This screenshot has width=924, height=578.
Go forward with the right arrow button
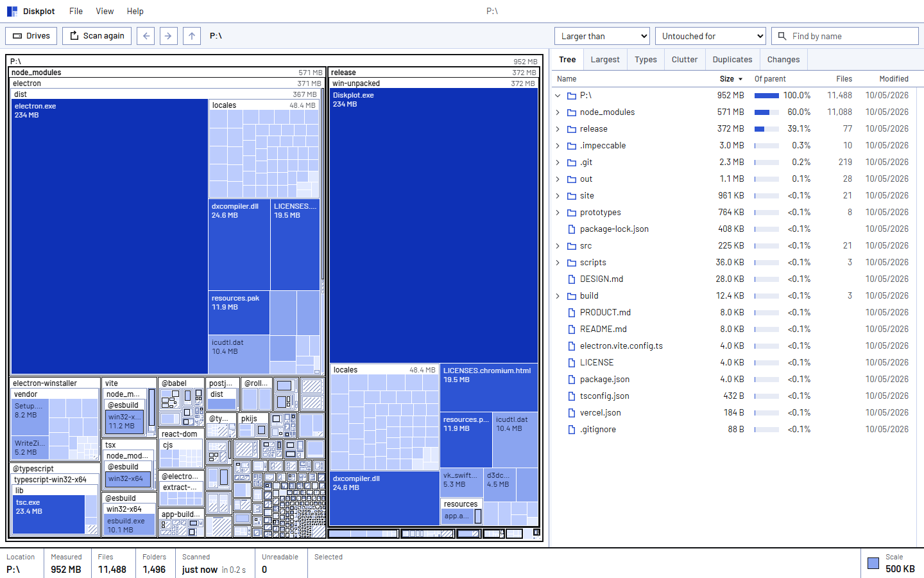(x=168, y=36)
